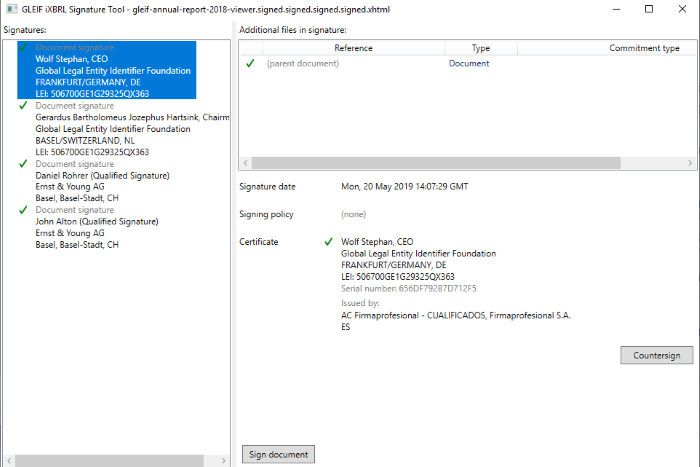Select the (parent document) reference cell
700x467 pixels.
tap(303, 63)
